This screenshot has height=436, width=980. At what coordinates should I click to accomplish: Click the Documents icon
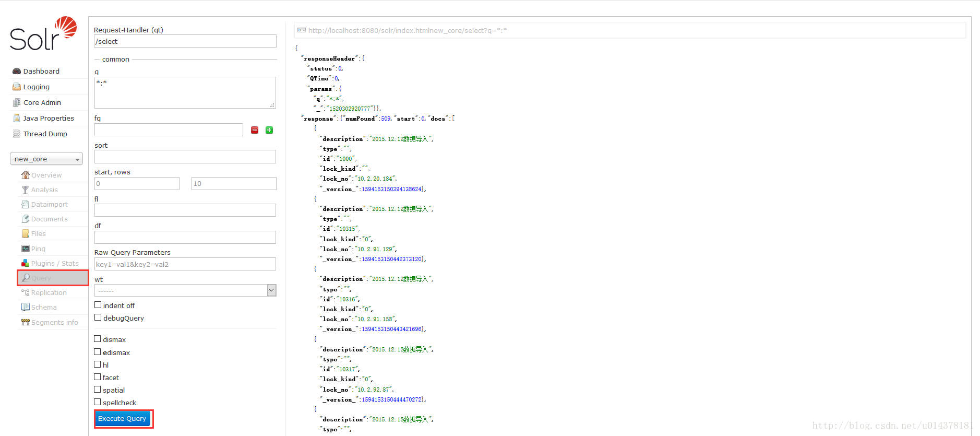pyautogui.click(x=25, y=219)
